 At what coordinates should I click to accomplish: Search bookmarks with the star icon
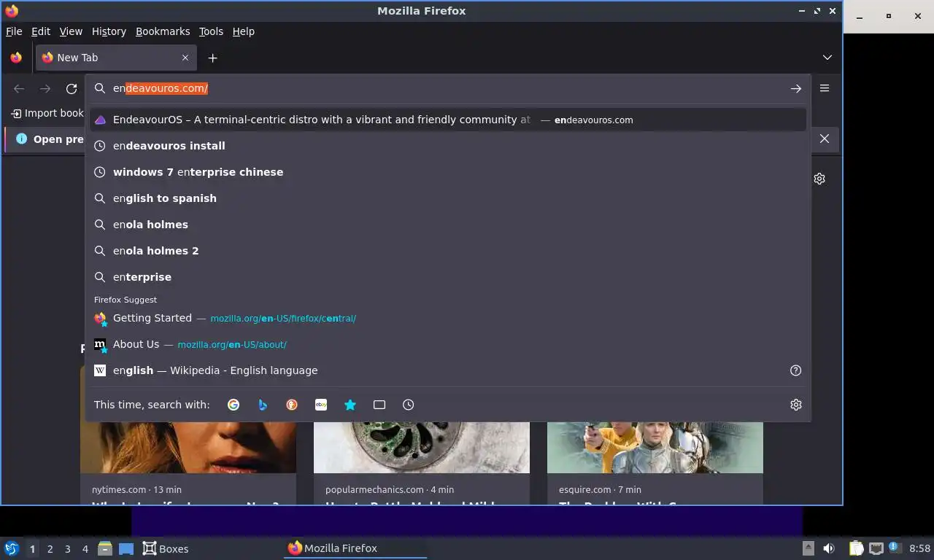pyautogui.click(x=350, y=405)
